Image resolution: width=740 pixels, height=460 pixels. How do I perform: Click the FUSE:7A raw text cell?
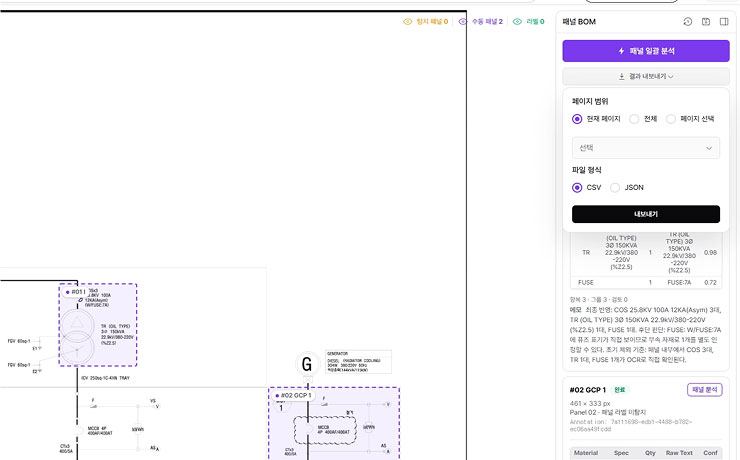click(x=679, y=283)
